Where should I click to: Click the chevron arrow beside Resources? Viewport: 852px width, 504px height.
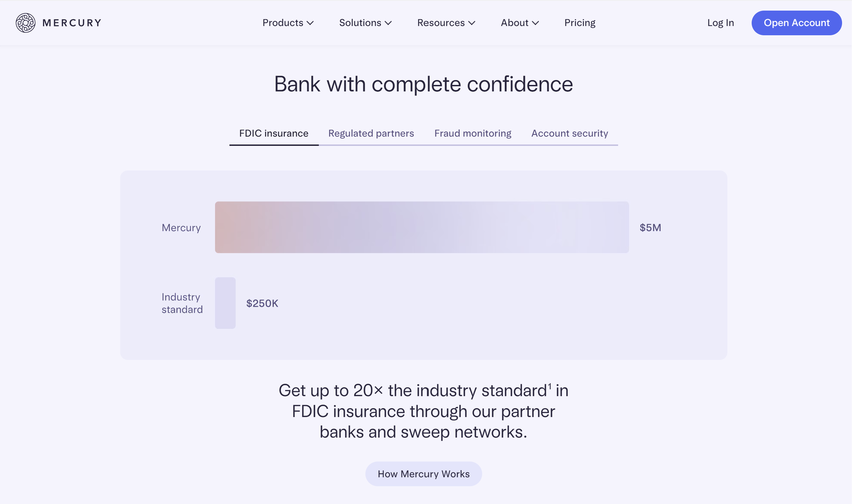[472, 23]
